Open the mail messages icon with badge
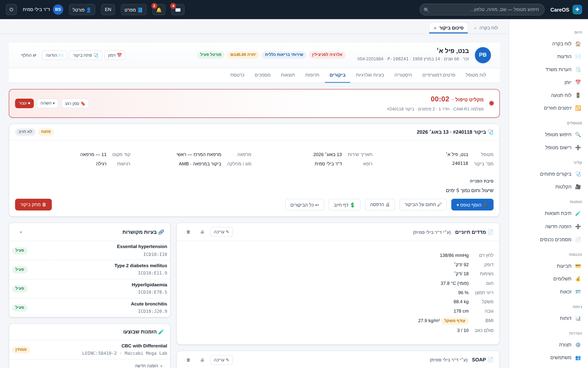This screenshot has width=588, height=368. pyautogui.click(x=178, y=10)
